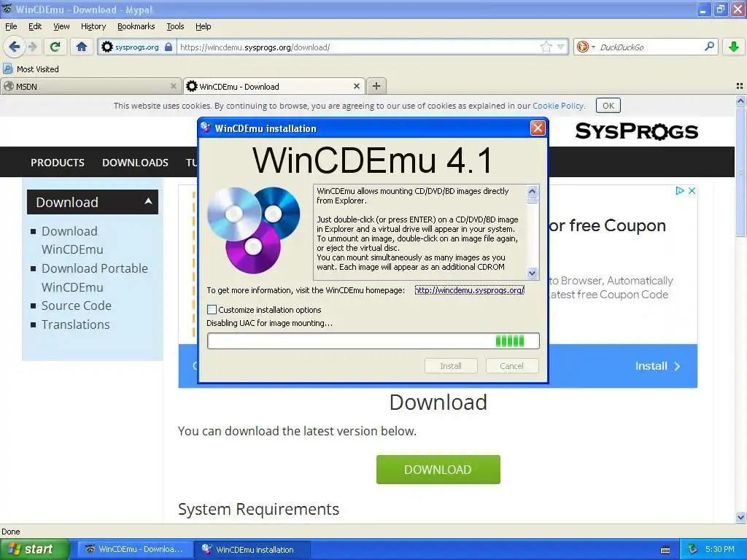This screenshot has width=747, height=560.
Task: Minimize the Mypal browser window
Action: click(704, 9)
